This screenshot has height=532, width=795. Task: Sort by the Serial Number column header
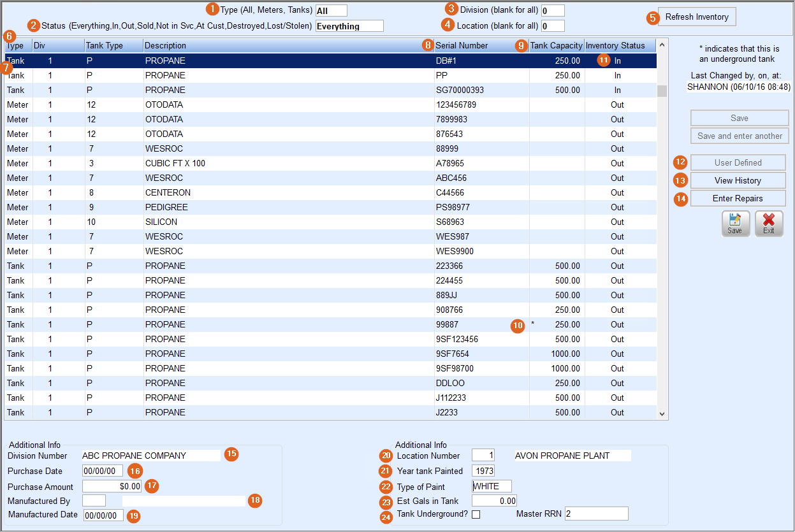(x=481, y=45)
